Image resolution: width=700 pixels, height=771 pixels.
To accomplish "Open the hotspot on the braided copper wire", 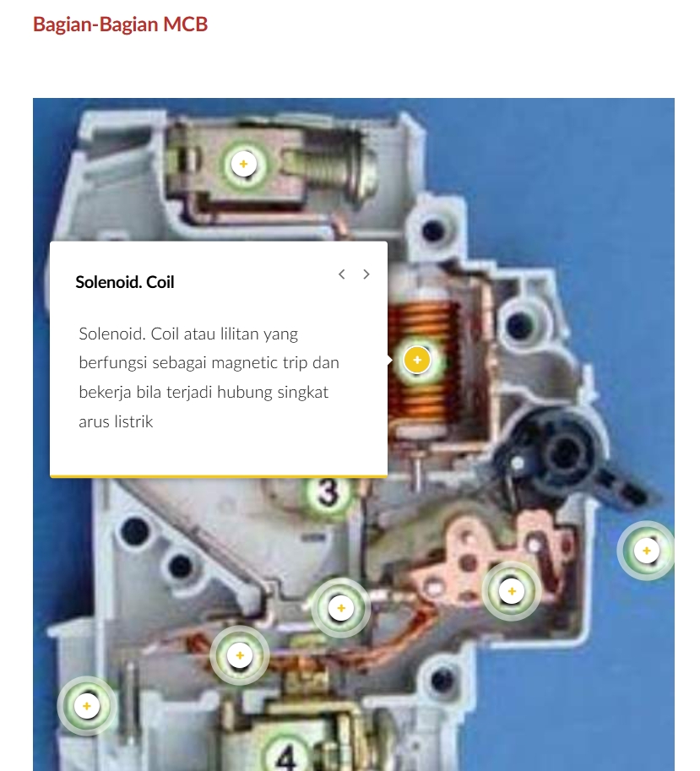I will (x=240, y=655).
